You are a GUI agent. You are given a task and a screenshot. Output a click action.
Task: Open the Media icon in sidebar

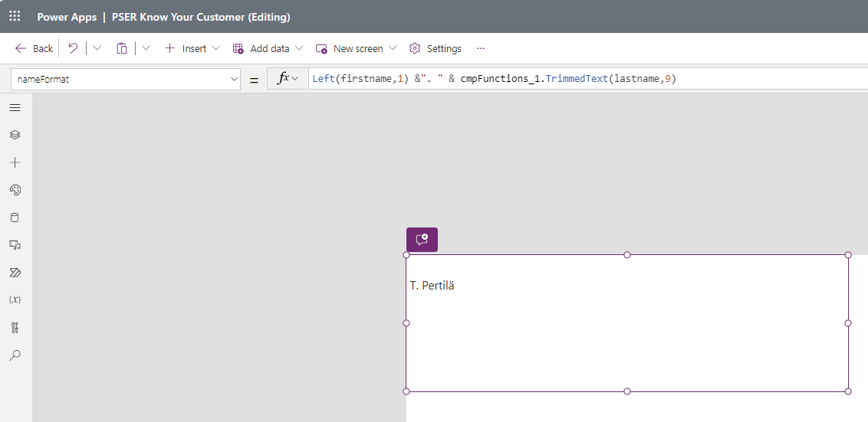15,245
